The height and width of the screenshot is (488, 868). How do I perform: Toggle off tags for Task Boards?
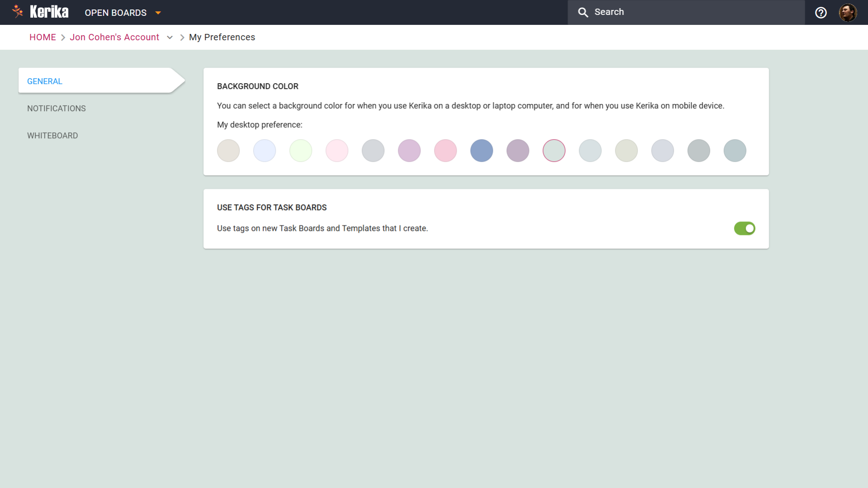(744, 229)
